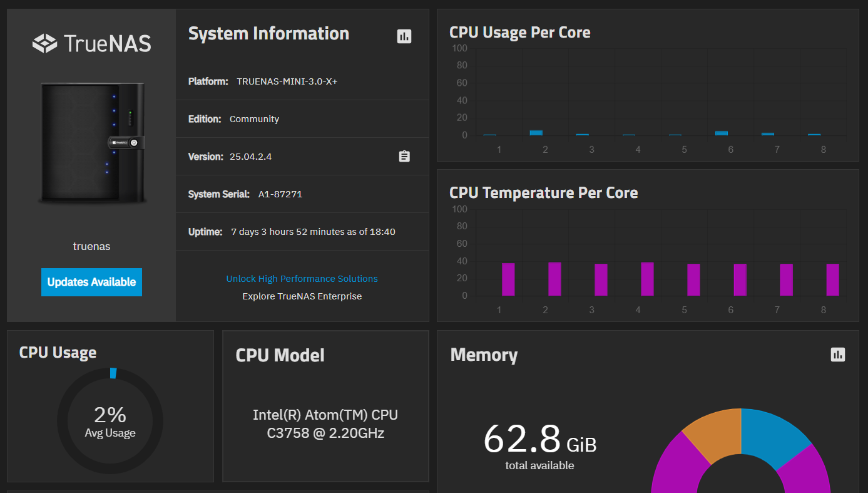This screenshot has height=493, width=868.
Task: Open reports from System Information chart icon
Action: click(x=404, y=36)
